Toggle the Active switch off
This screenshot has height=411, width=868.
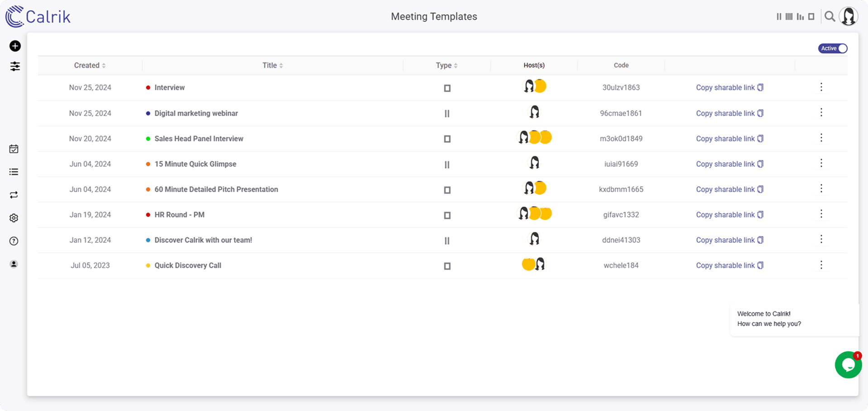point(833,48)
